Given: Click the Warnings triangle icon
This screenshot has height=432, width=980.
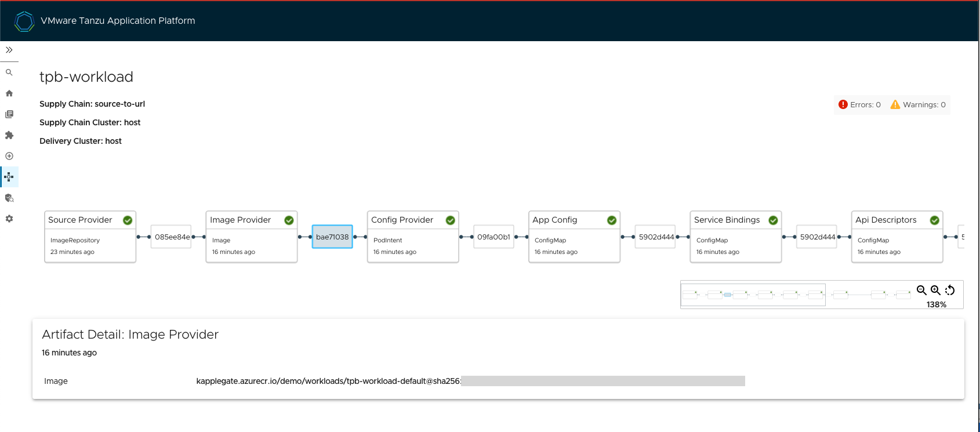Looking at the screenshot, I should pos(895,104).
